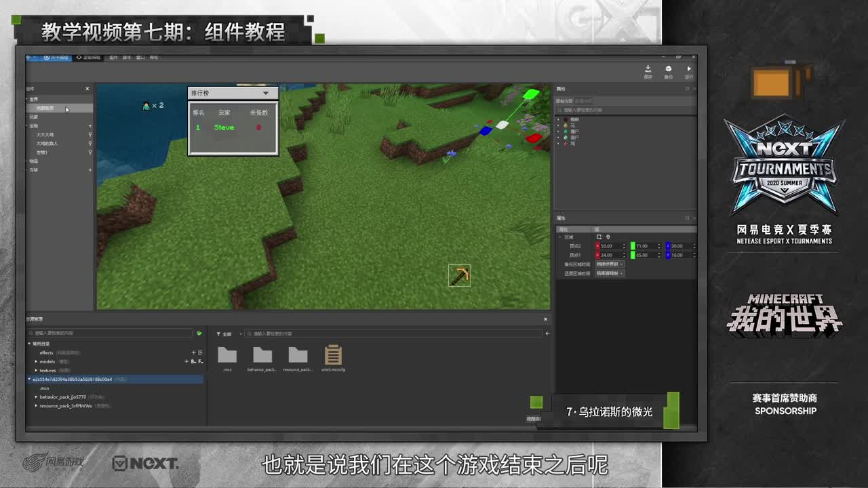Edit 顶点1 Y value 65.00
This screenshot has width=868, height=488.
[647, 255]
